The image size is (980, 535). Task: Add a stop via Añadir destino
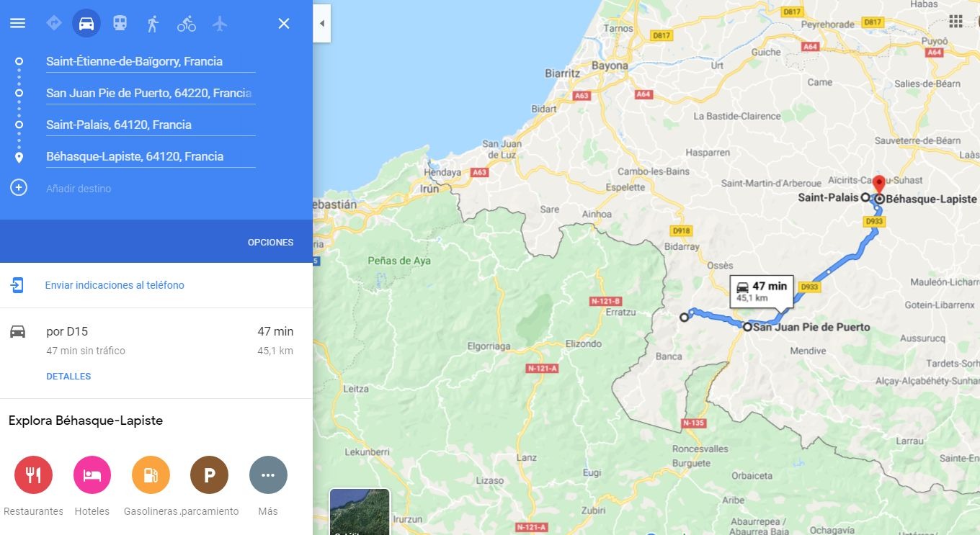coord(79,189)
